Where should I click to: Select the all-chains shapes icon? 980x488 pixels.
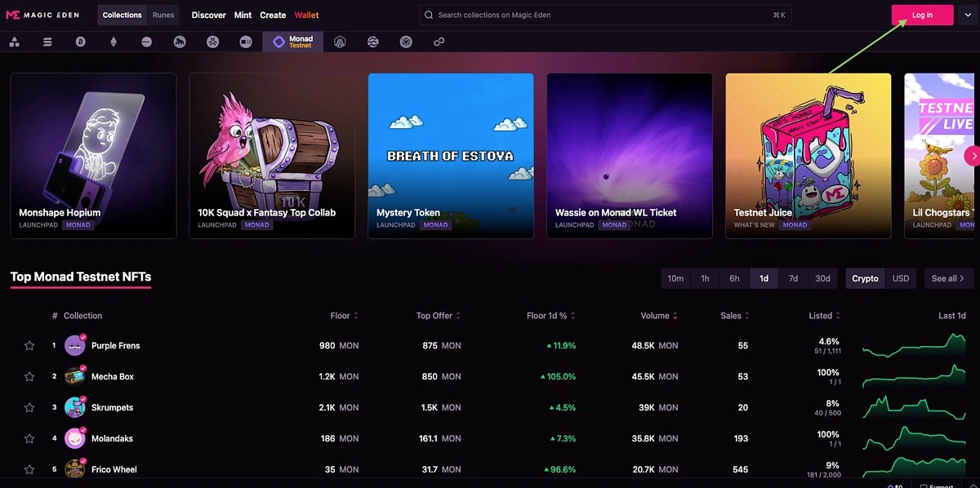point(14,42)
